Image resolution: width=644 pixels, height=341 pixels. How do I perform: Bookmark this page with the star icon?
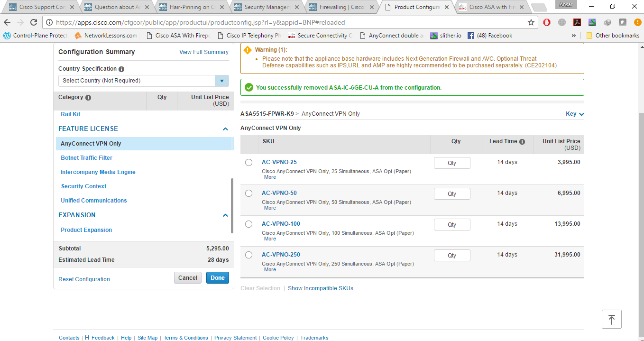(x=531, y=22)
